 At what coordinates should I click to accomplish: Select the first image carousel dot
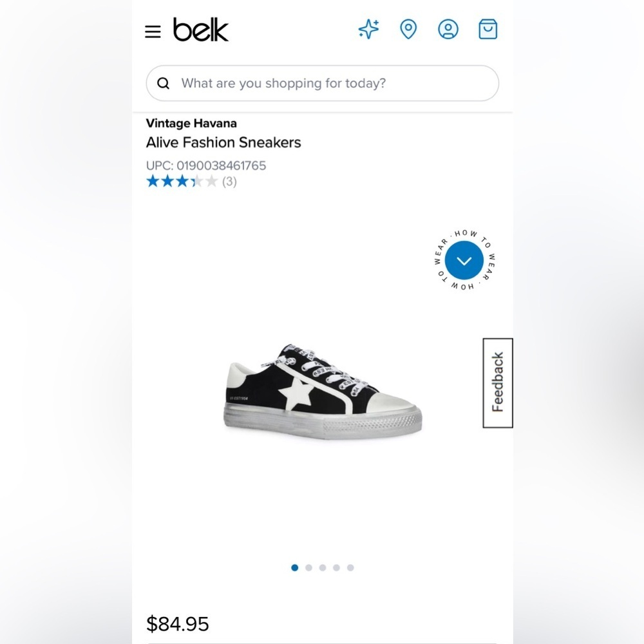click(295, 567)
